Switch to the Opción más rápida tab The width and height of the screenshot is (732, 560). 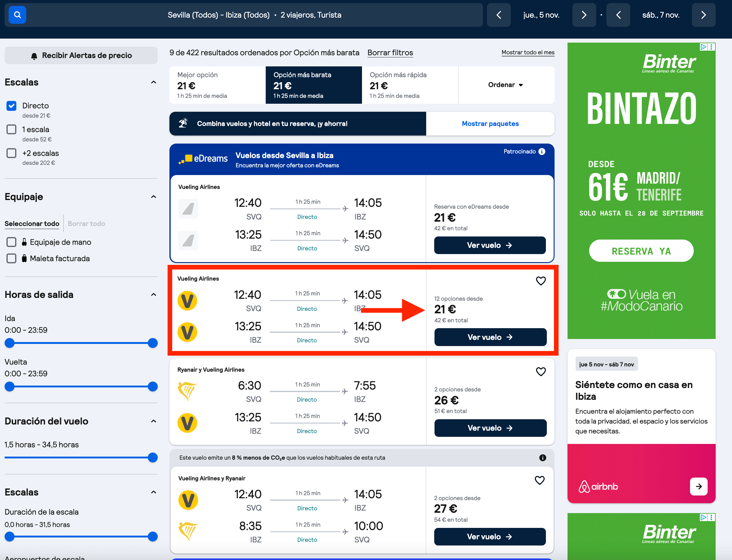click(410, 85)
